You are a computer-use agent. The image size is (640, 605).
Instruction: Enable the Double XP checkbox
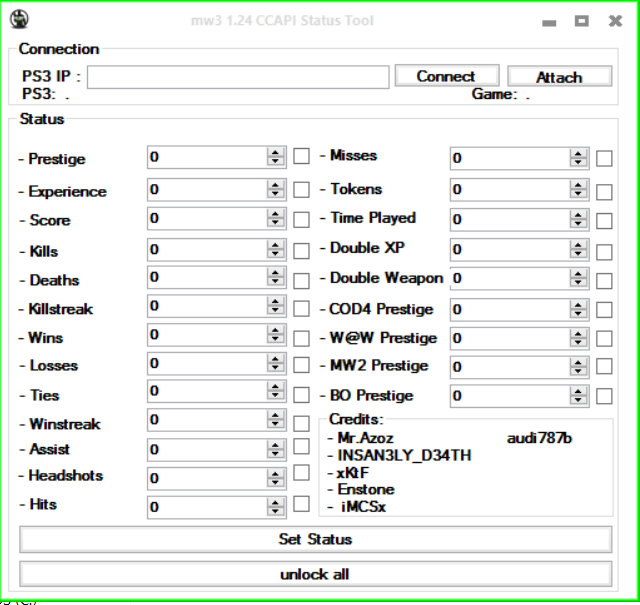click(x=604, y=252)
